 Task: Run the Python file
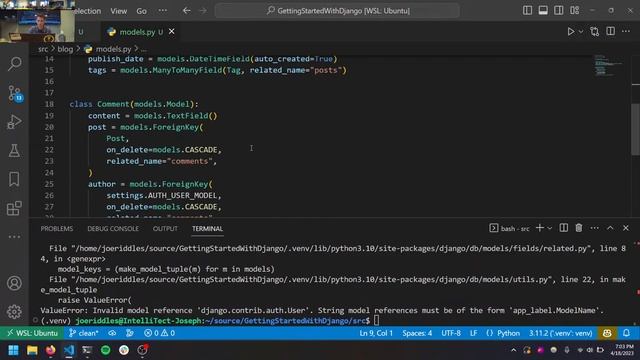pos(571,31)
